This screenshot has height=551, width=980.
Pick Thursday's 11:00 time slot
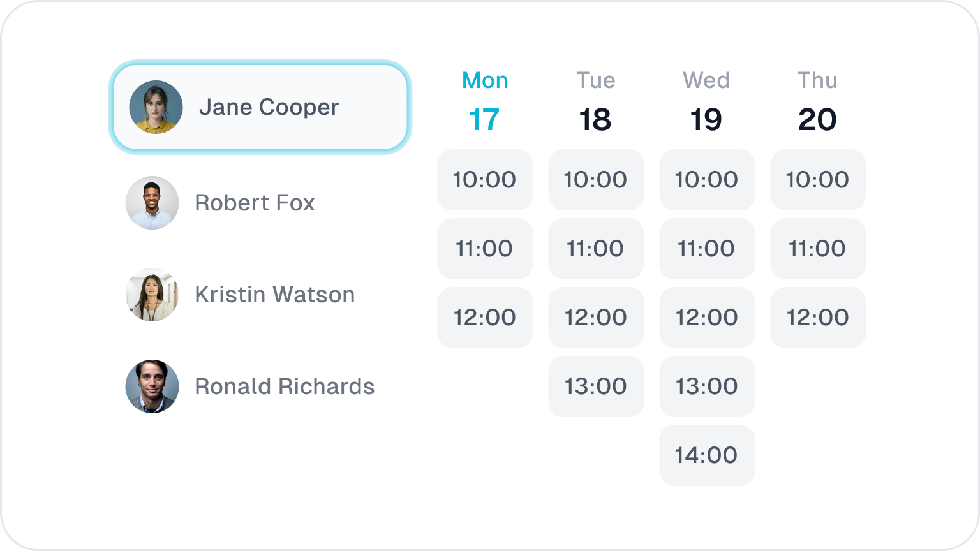tap(818, 249)
